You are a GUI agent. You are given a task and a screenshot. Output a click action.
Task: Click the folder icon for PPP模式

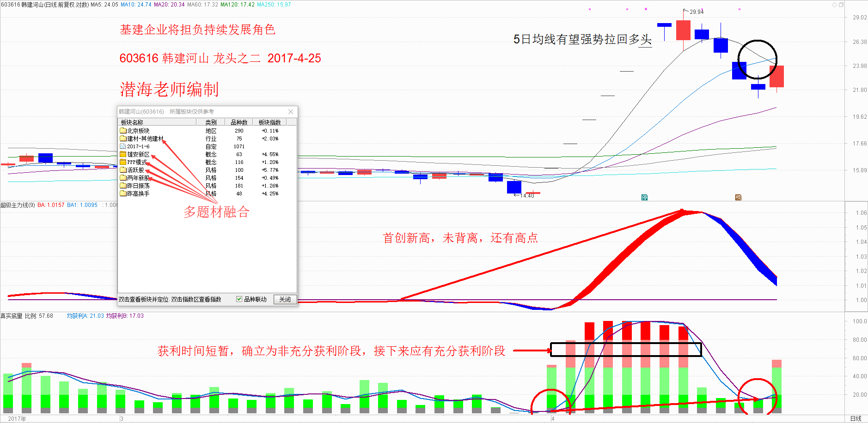(x=123, y=162)
